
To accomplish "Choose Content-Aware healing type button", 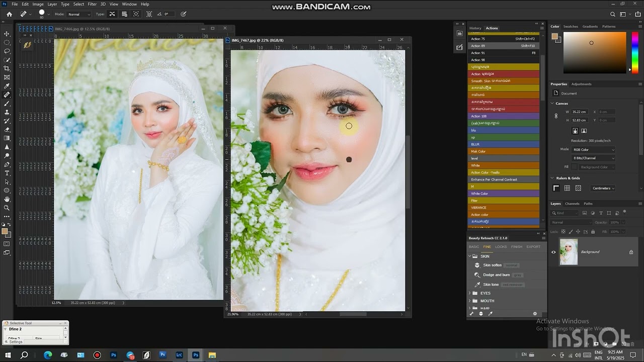I will [112, 14].
